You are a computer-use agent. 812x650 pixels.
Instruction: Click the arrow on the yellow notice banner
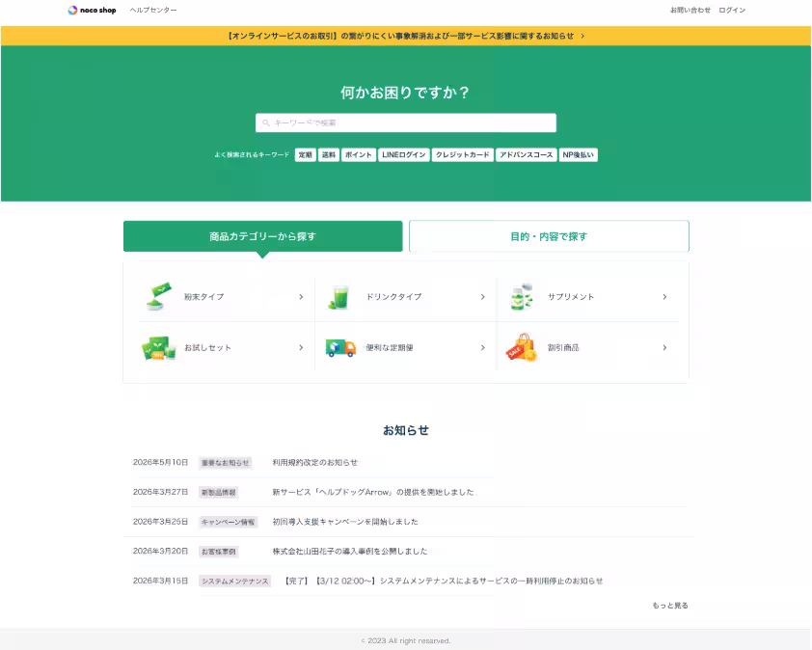(582, 37)
